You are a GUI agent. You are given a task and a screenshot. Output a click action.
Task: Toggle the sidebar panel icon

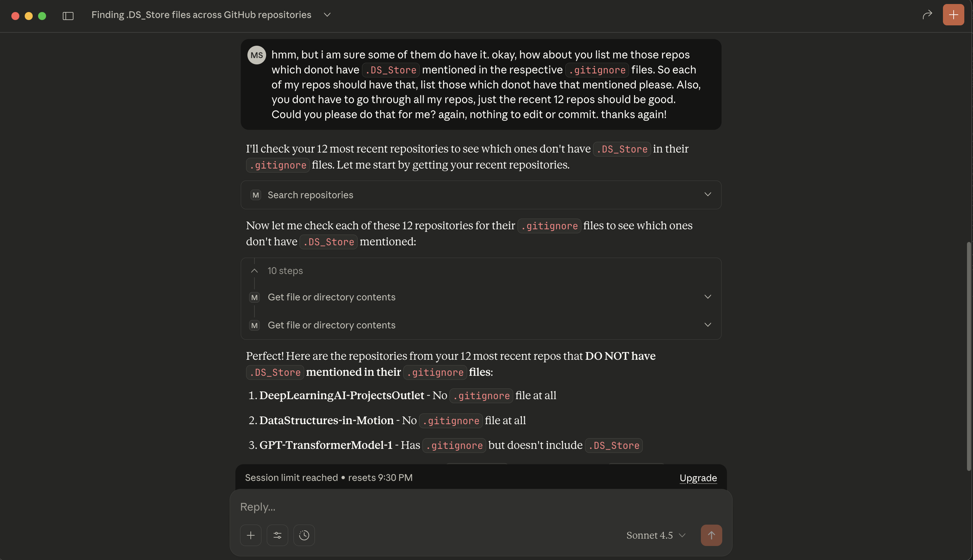coord(68,16)
